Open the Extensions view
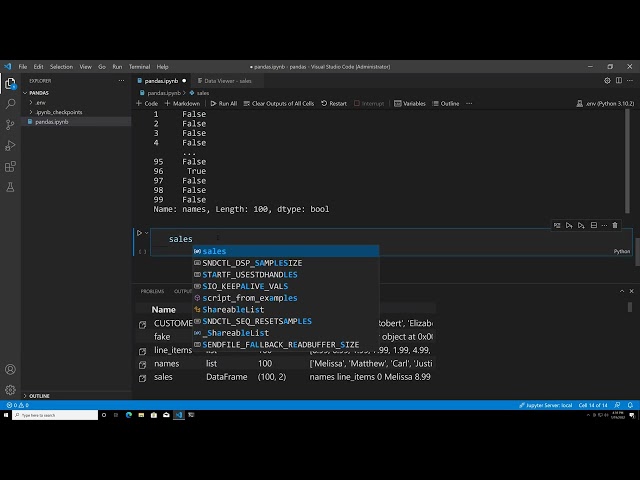The width and height of the screenshot is (640, 480). tap(10, 166)
